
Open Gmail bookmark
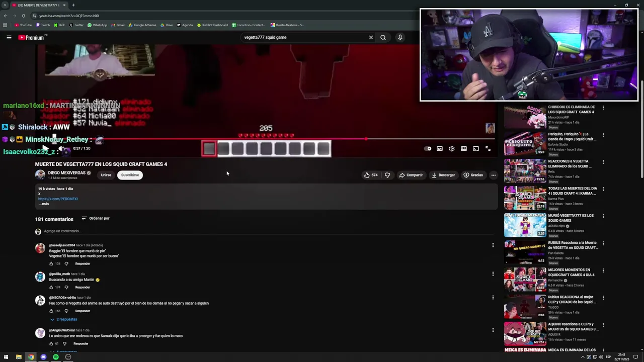pyautogui.click(x=118, y=25)
